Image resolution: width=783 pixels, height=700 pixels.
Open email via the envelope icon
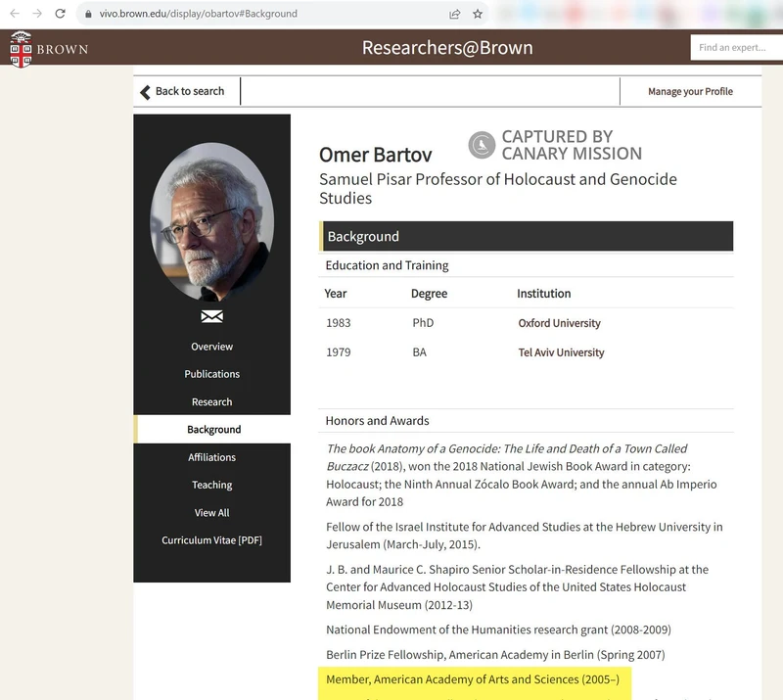click(x=211, y=315)
